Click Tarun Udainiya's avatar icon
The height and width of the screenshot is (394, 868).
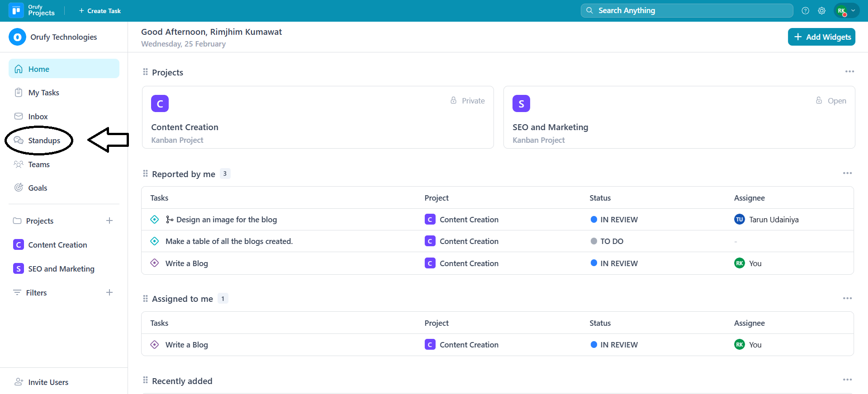tap(739, 220)
